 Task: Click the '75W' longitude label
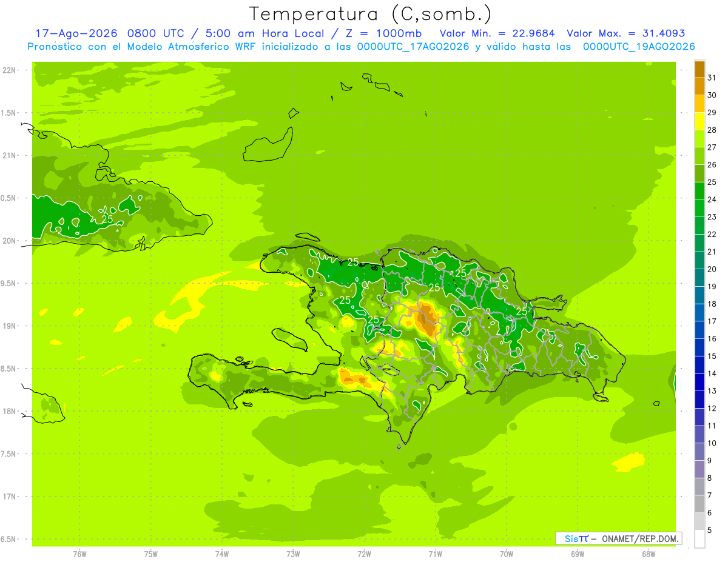(150, 554)
